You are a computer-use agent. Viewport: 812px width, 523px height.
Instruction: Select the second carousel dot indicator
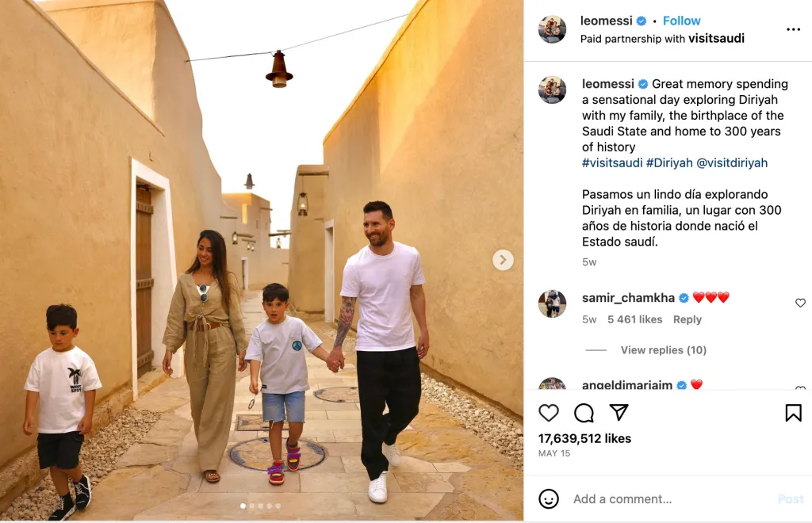tap(251, 506)
